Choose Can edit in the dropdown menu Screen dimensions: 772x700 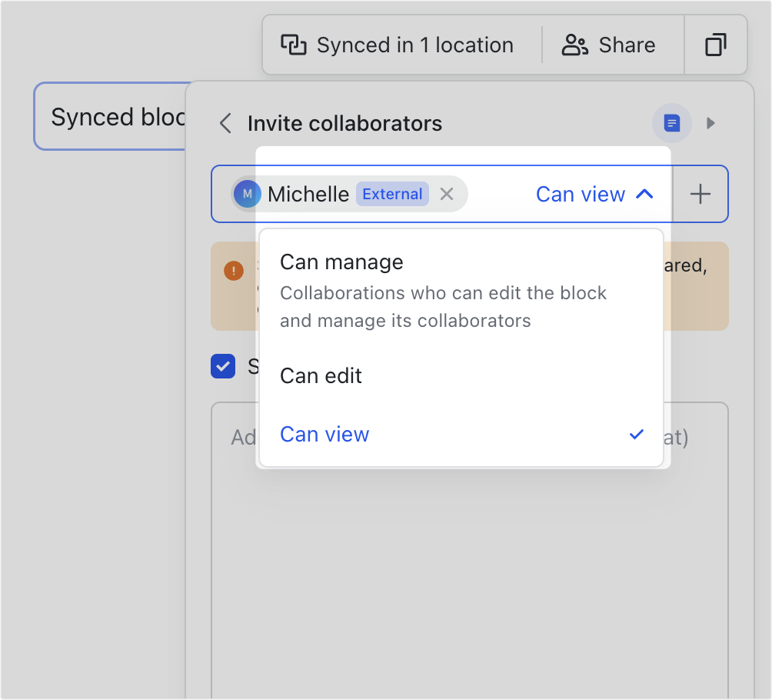(x=321, y=376)
